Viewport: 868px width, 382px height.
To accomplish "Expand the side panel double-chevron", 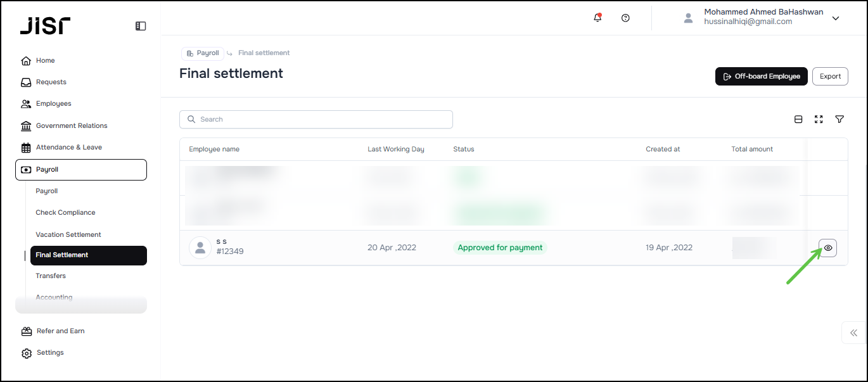I will pos(853,333).
